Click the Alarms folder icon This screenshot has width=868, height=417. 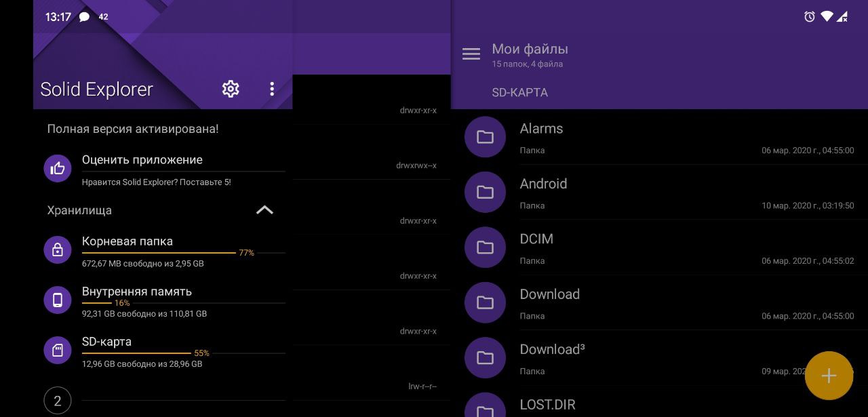coord(485,137)
